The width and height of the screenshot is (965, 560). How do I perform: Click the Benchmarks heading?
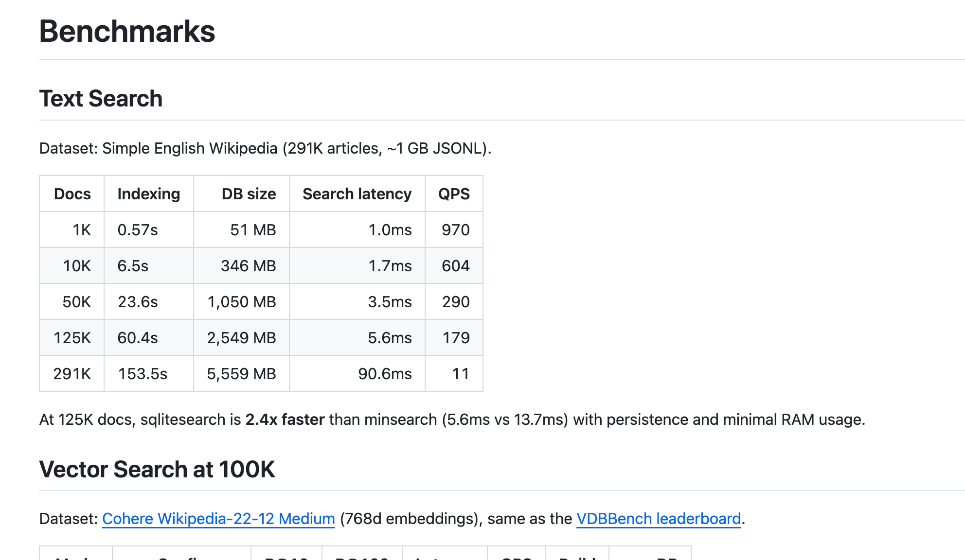[127, 32]
